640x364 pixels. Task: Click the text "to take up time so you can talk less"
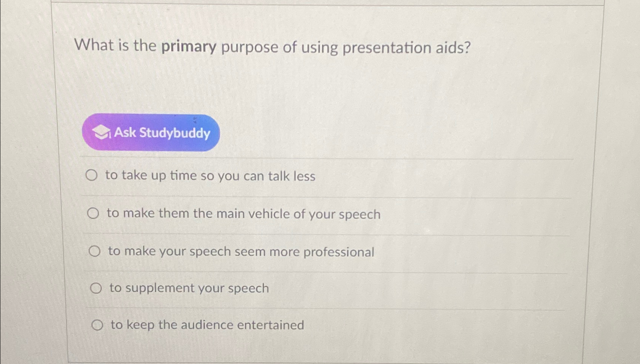211,175
